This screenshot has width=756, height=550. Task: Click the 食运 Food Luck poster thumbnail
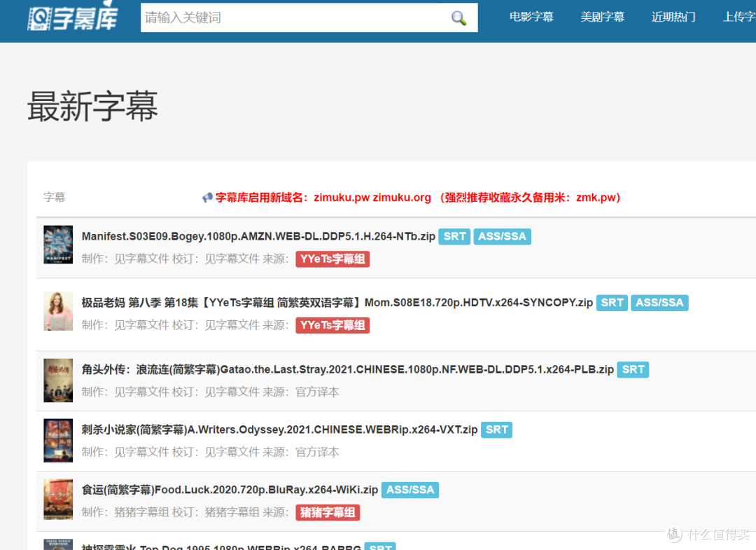58,499
